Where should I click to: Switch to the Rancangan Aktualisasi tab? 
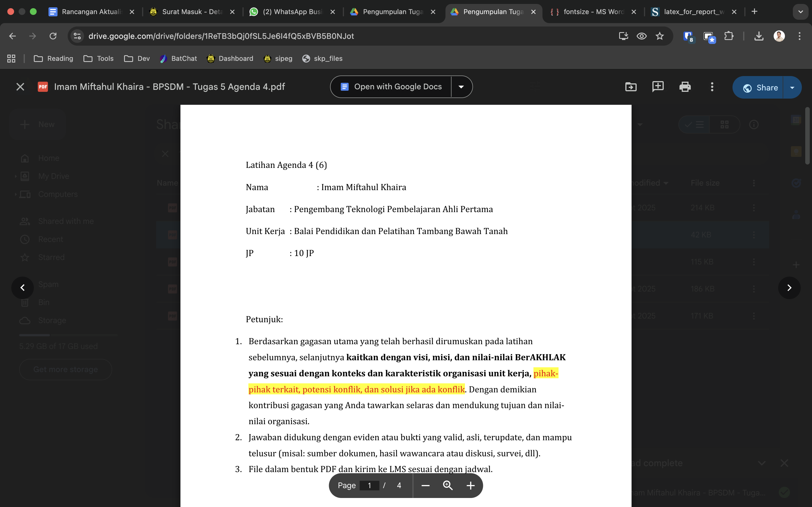coord(91,12)
